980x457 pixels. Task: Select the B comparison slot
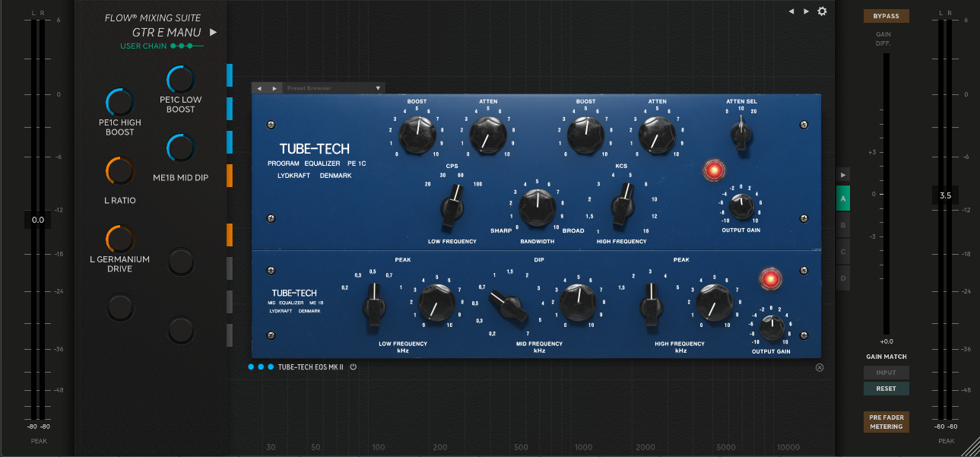tap(842, 225)
